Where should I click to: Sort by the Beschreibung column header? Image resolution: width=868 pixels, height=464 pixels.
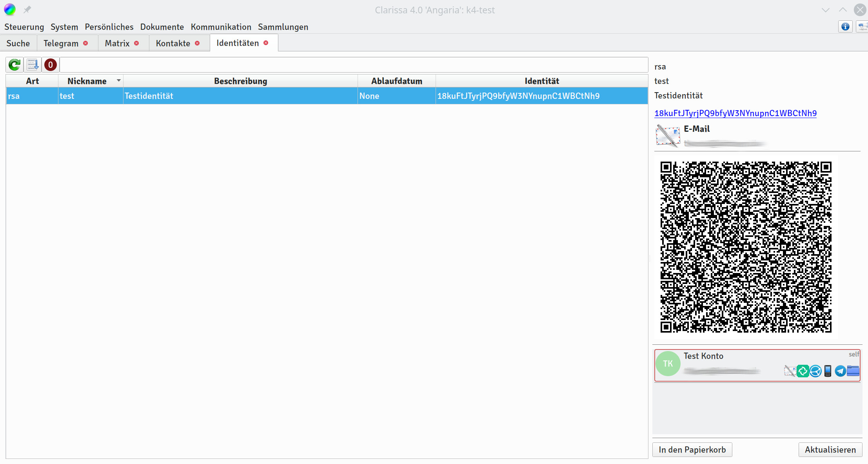click(240, 81)
